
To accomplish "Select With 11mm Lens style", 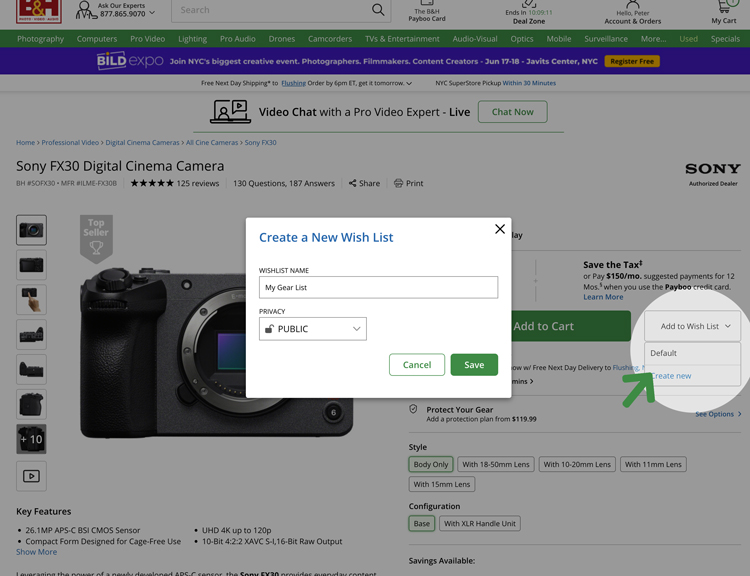I will pyautogui.click(x=653, y=464).
